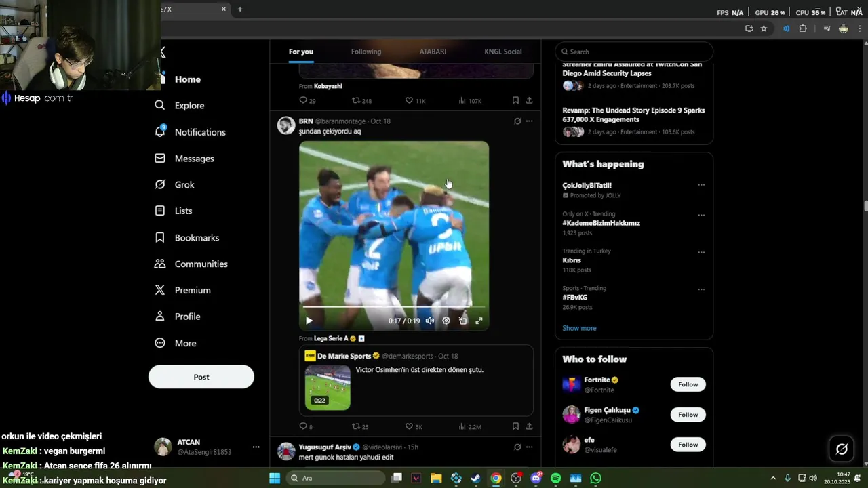Open the Chrome extensions puzzle icon

click(803, 28)
